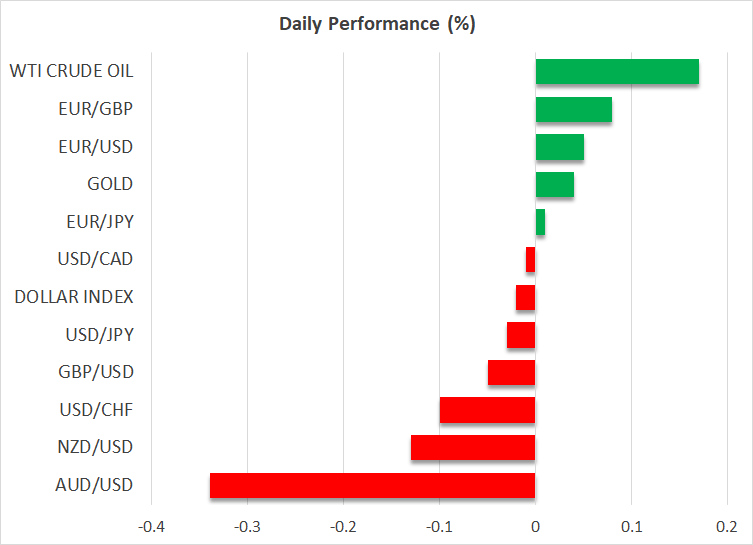Click the EUR/USD green bar
Screen dimensions: 753x545
559,147
